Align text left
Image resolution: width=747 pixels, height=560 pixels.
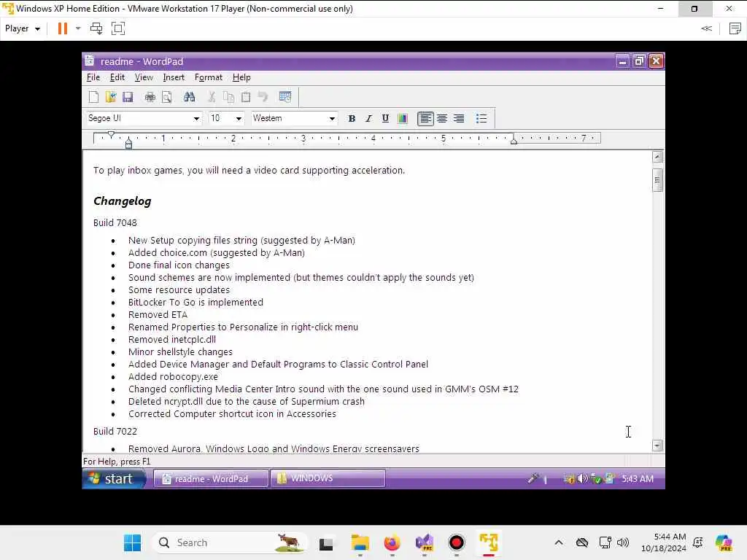pyautogui.click(x=425, y=119)
